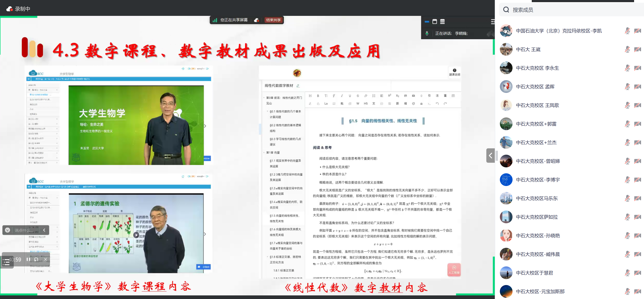Toggle camera for 中石大克校区 李永生
The height and width of the screenshot is (299, 644).
click(x=637, y=68)
